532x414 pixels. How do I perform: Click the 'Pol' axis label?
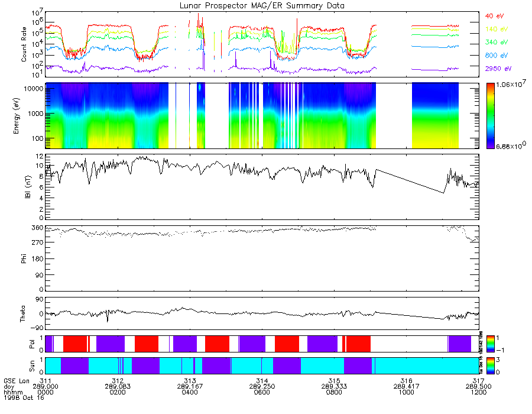32,344
